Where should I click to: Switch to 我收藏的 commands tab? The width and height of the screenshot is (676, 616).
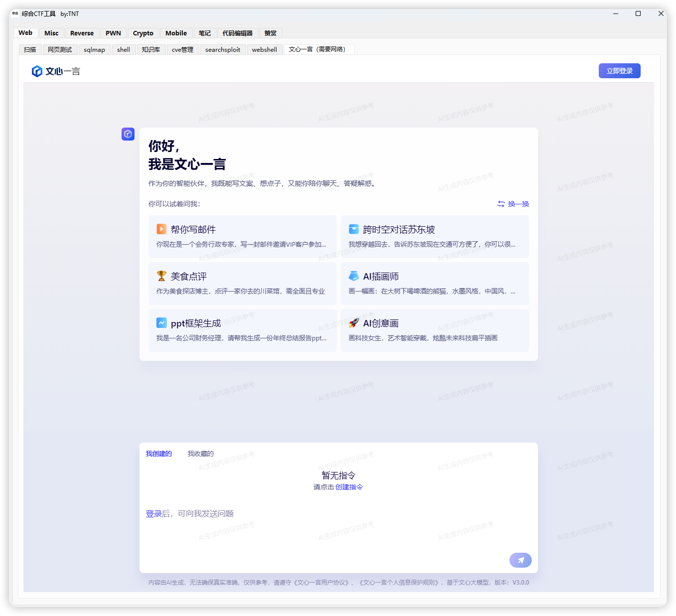(201, 454)
